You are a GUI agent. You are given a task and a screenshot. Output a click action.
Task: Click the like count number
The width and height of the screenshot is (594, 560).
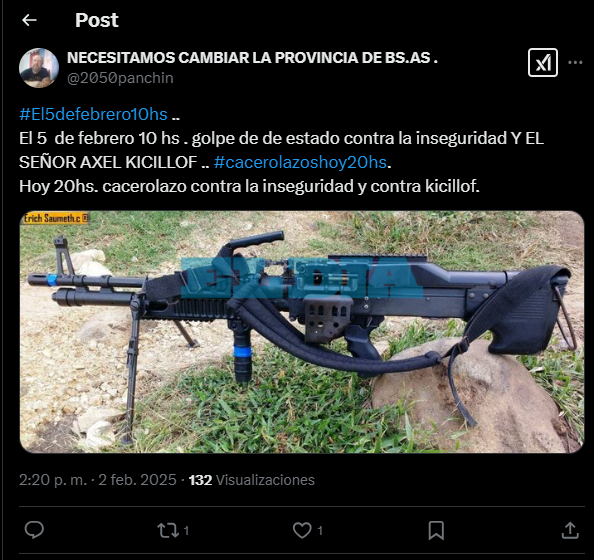320,531
